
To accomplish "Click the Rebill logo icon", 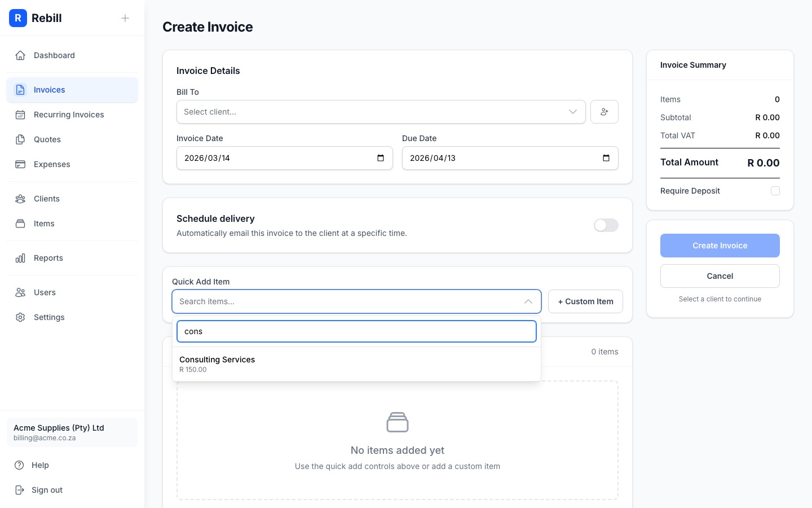I will coord(18,18).
